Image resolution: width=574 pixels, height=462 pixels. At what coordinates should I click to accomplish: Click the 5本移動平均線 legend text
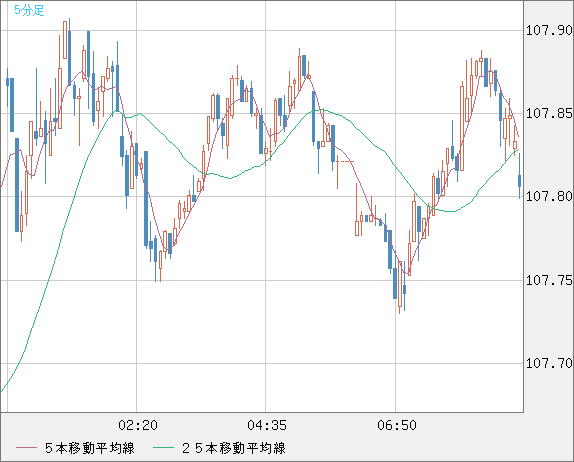(90, 448)
